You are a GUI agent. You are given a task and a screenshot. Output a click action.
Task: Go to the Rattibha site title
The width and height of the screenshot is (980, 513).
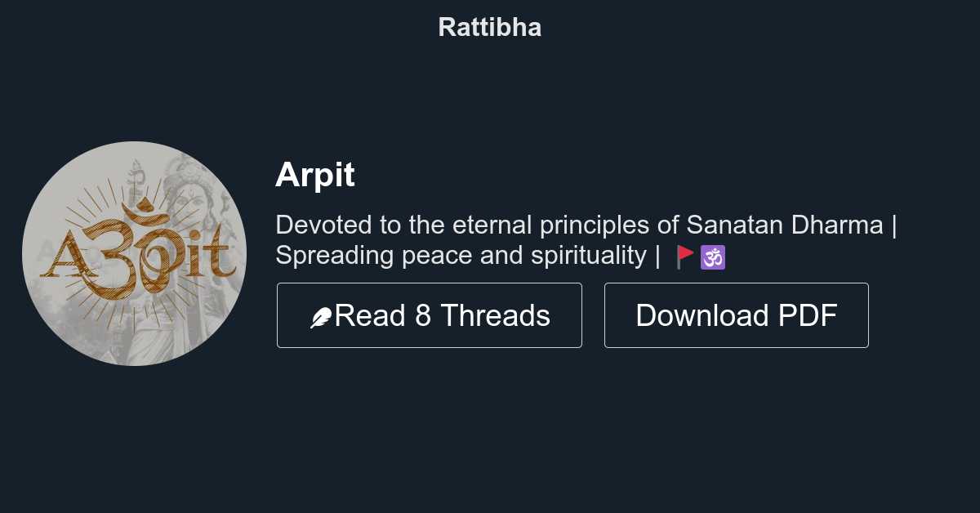489,27
